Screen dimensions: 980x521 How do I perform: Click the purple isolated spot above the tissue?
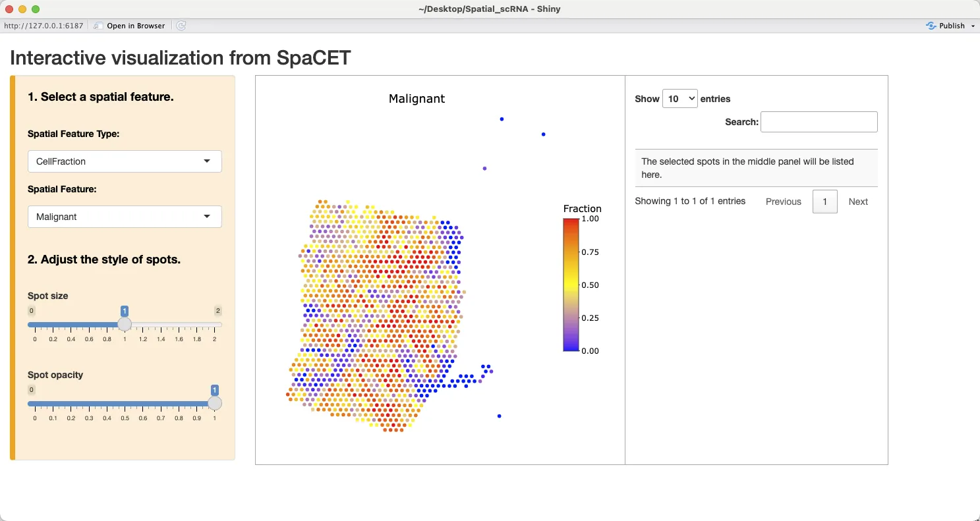(485, 169)
